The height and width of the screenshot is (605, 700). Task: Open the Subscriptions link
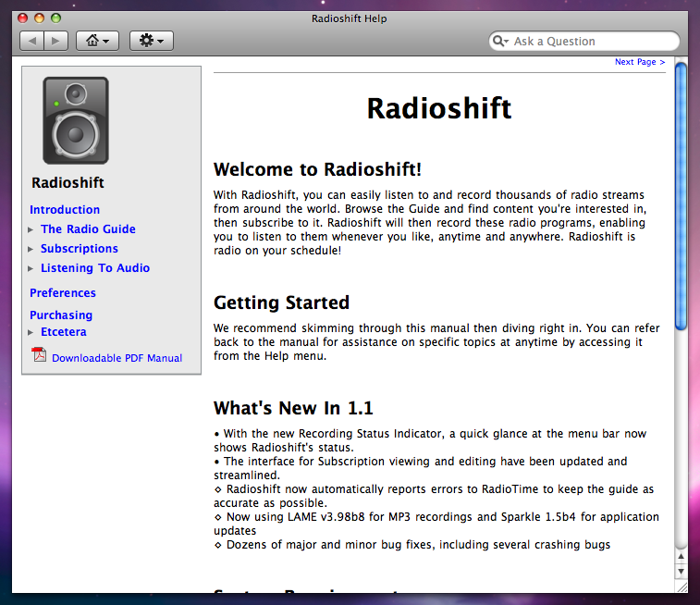click(80, 249)
